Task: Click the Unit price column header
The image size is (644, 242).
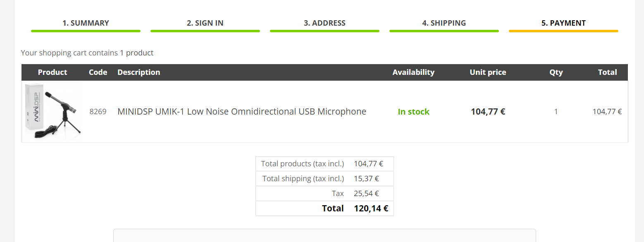Action: [488, 72]
